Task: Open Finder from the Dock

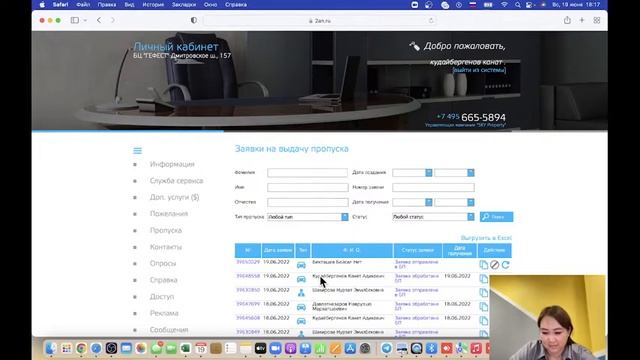Action: [x=51, y=348]
